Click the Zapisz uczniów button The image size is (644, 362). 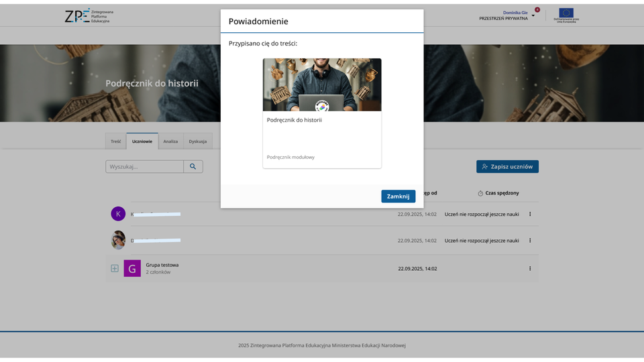(507, 166)
